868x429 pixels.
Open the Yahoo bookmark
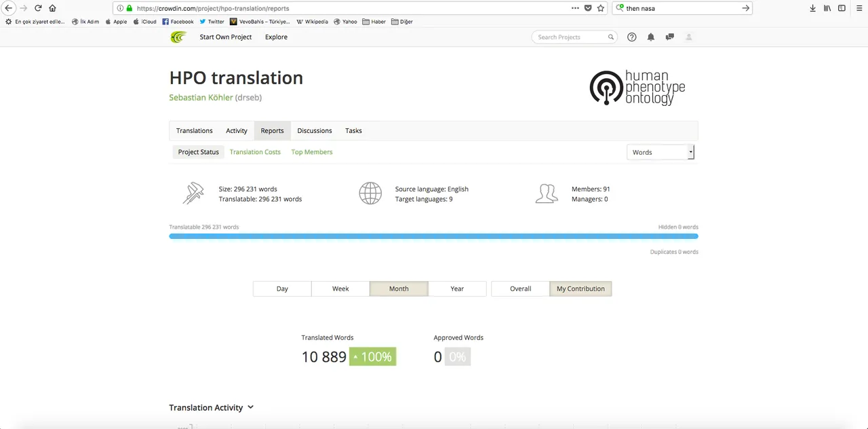tap(345, 21)
